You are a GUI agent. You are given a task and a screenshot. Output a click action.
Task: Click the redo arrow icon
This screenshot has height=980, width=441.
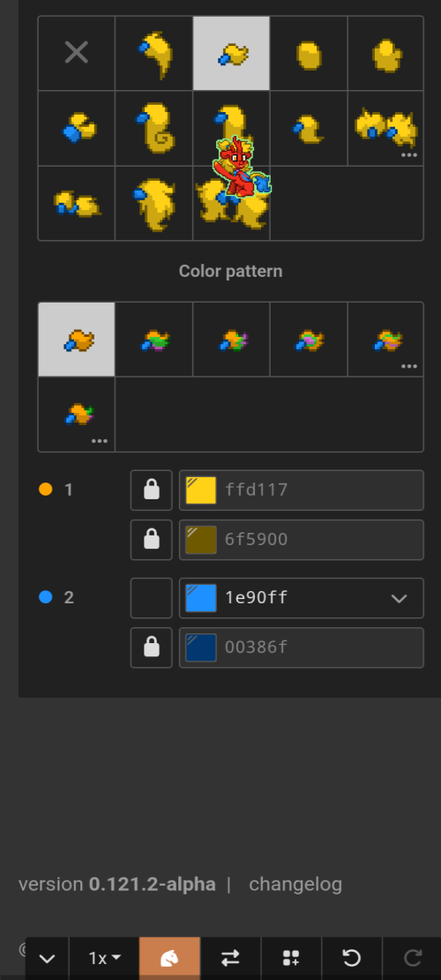412,958
